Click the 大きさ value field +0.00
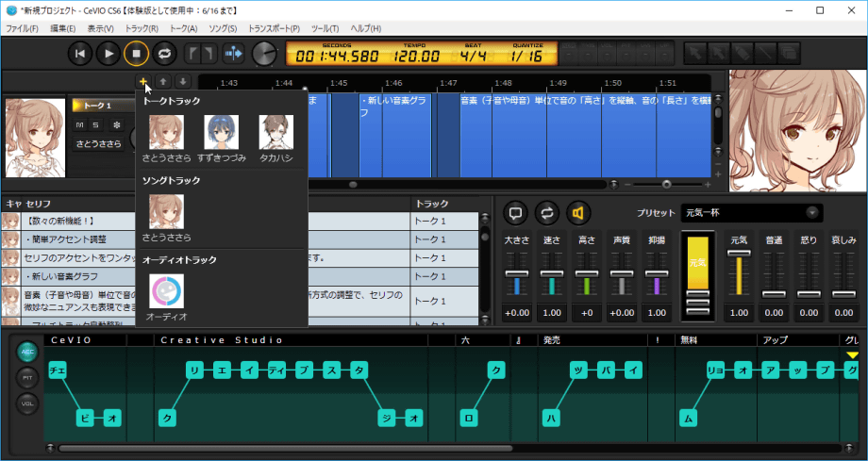The height and width of the screenshot is (461, 868). 517,313
